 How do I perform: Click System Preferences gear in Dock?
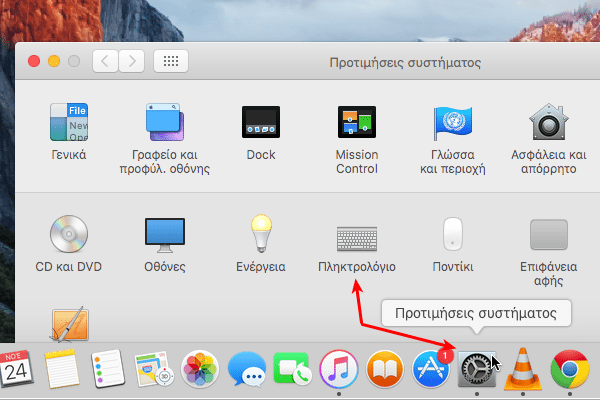(477, 369)
